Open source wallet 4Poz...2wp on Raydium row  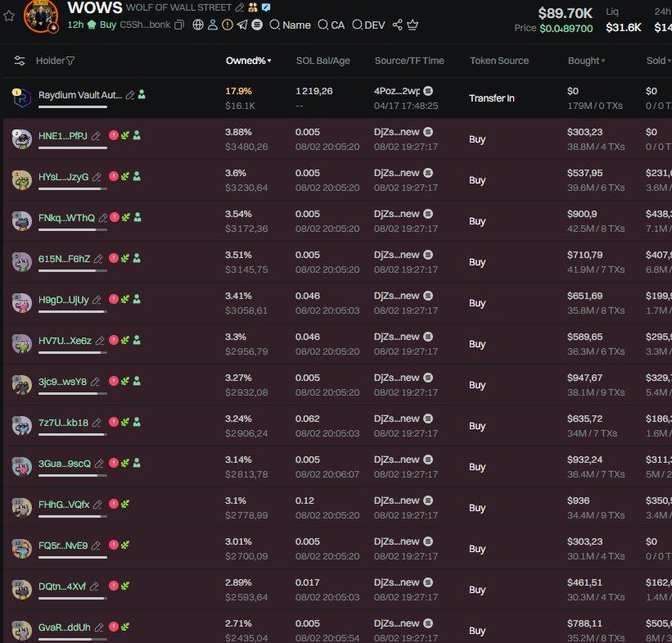click(397, 91)
